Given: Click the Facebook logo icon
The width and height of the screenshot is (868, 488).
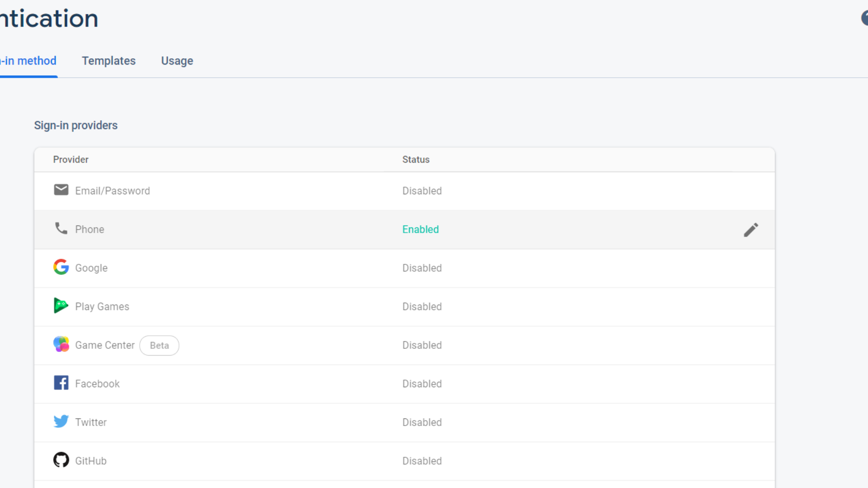Looking at the screenshot, I should [x=61, y=383].
